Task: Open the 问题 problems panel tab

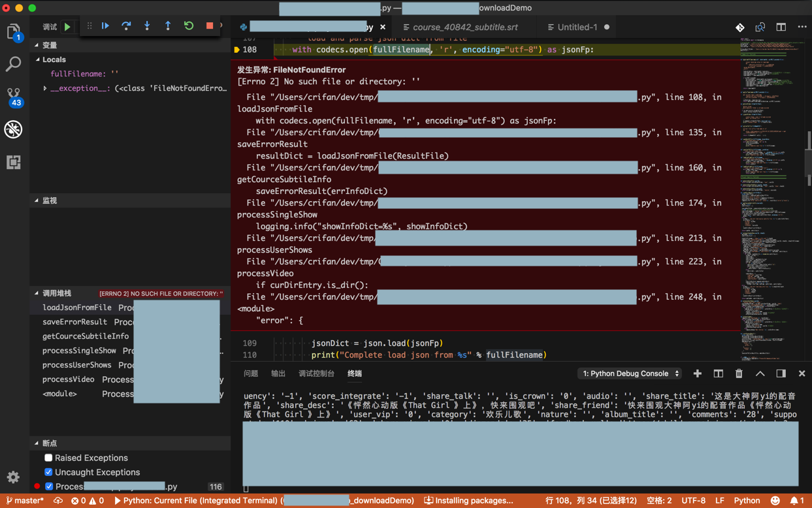Action: [x=251, y=373]
